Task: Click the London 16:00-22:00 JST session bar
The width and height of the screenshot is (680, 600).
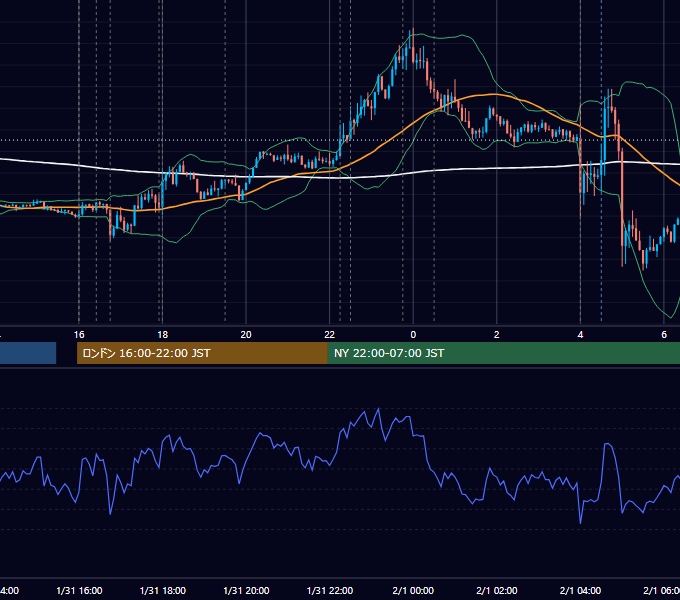Action: click(202, 353)
